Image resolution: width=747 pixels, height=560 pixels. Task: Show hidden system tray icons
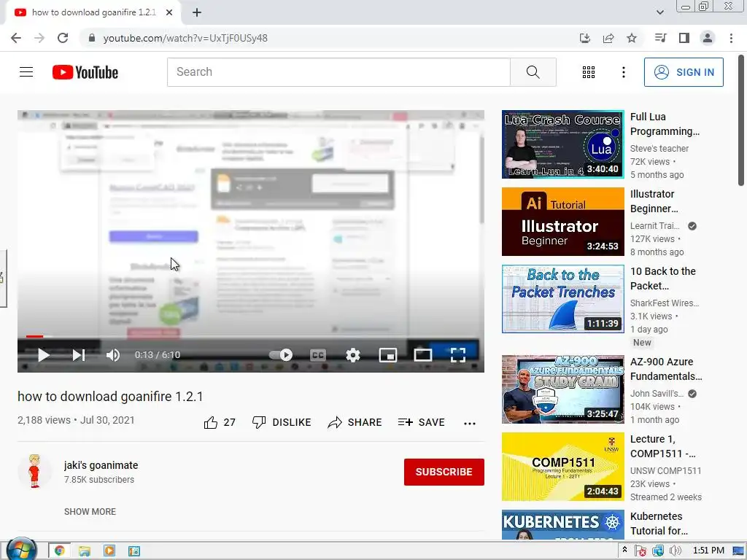click(x=625, y=551)
